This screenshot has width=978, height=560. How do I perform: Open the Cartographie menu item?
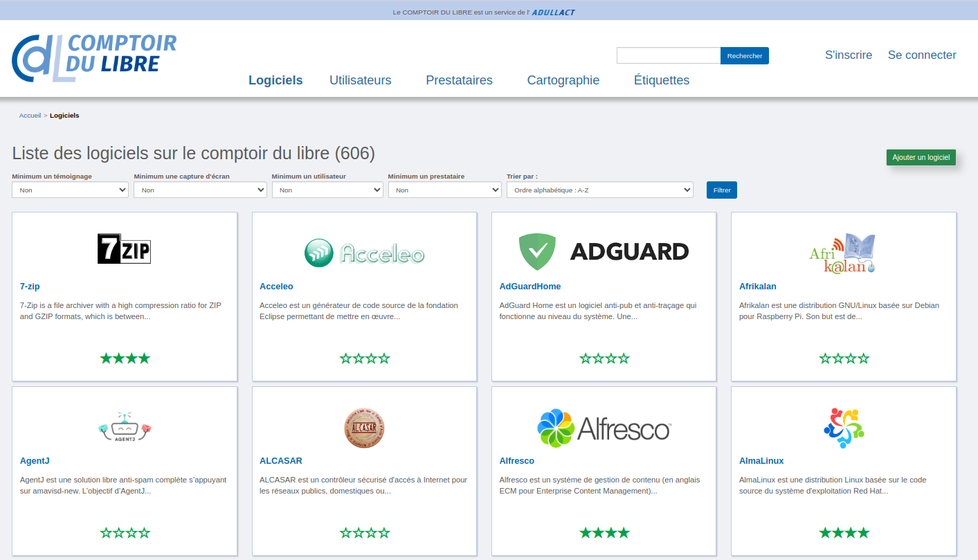[x=563, y=80]
